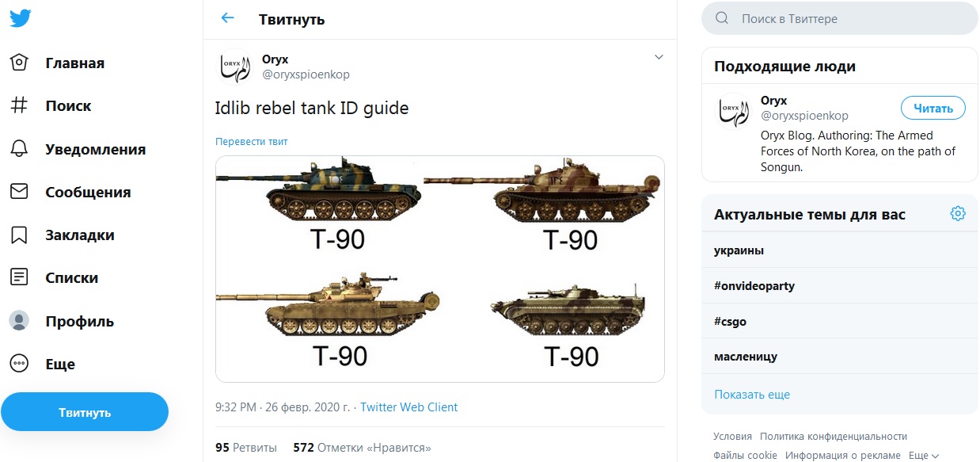Click the Перевести твит link

(252, 142)
